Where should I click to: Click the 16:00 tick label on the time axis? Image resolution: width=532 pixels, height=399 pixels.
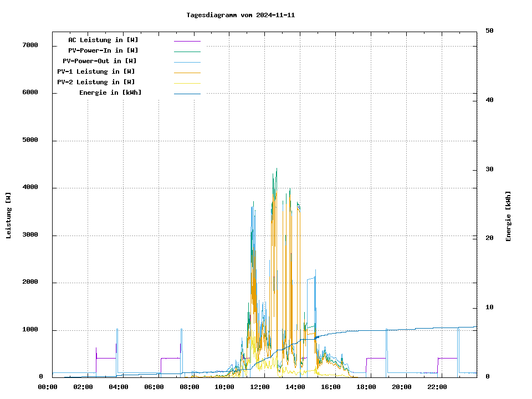pos(331,387)
